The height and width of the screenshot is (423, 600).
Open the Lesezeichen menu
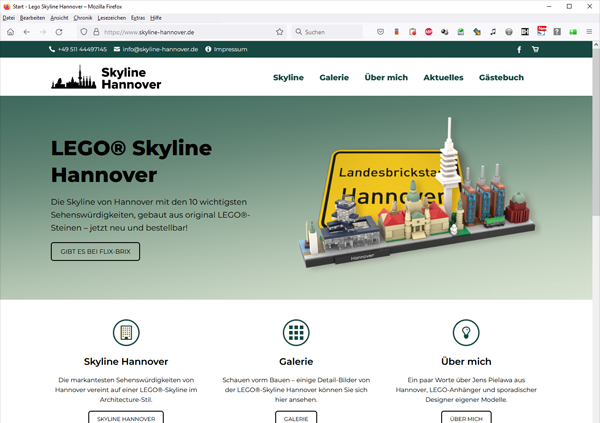coord(111,18)
